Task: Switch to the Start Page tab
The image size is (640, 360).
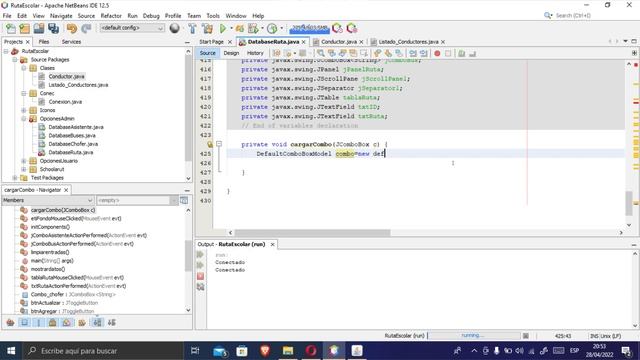Action: 211,42
